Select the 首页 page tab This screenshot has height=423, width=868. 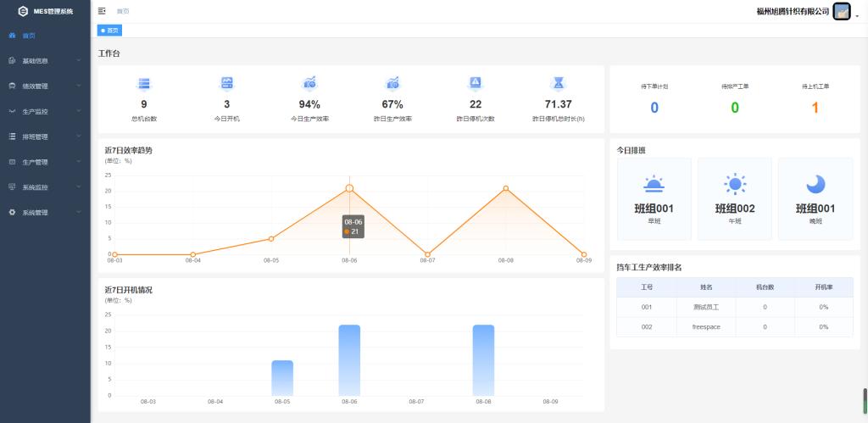tap(110, 31)
